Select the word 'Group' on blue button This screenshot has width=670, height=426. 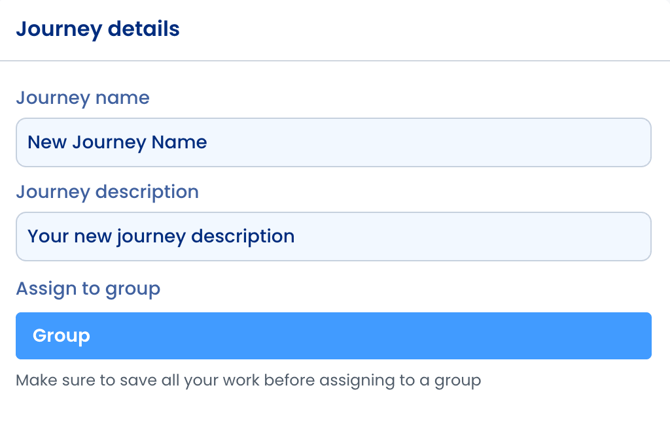pyautogui.click(x=61, y=336)
